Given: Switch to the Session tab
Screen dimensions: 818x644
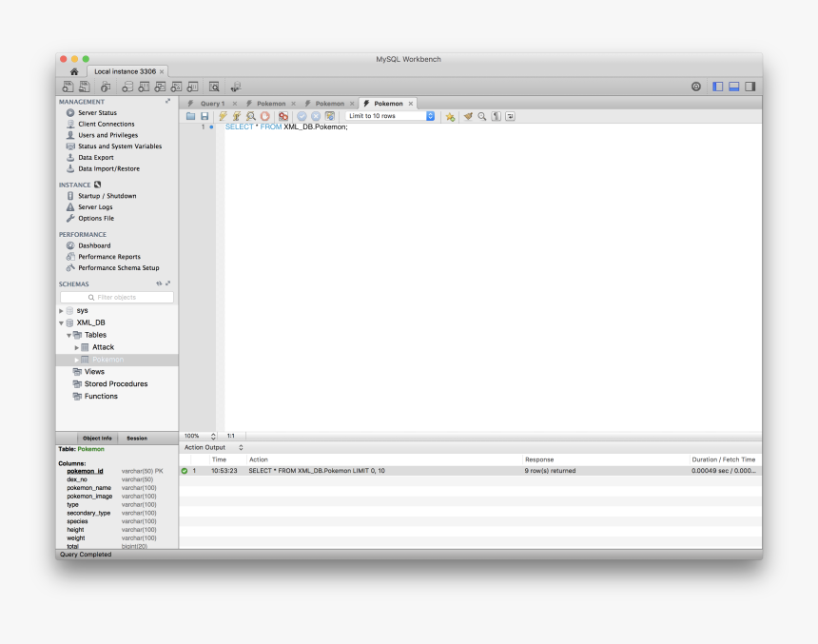Looking at the screenshot, I should 137,438.
